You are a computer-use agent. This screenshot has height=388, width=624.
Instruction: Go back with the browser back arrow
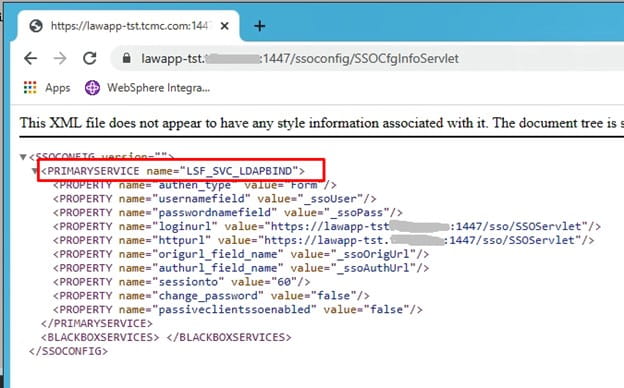[x=31, y=58]
